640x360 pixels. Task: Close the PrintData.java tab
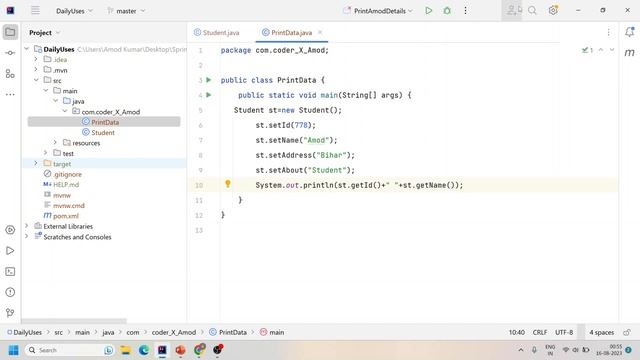[320, 32]
